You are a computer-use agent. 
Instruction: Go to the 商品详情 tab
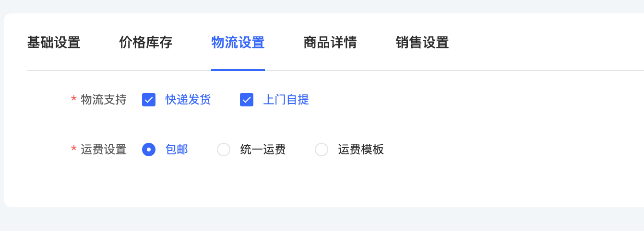(330, 43)
